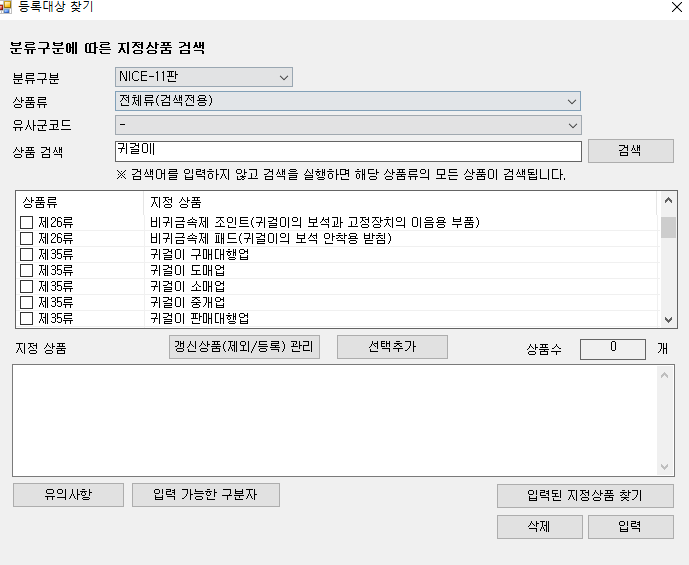689x565 pixels.
Task: Click the 검색 button
Action: [x=631, y=151]
